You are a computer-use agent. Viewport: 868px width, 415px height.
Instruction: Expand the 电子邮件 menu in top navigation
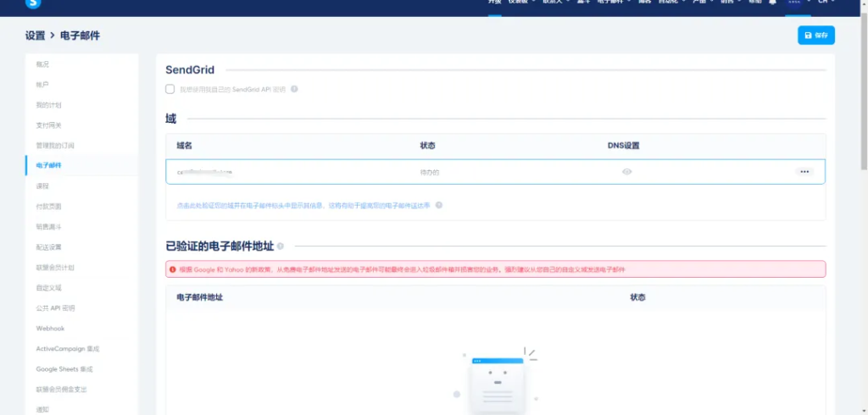[x=614, y=3]
